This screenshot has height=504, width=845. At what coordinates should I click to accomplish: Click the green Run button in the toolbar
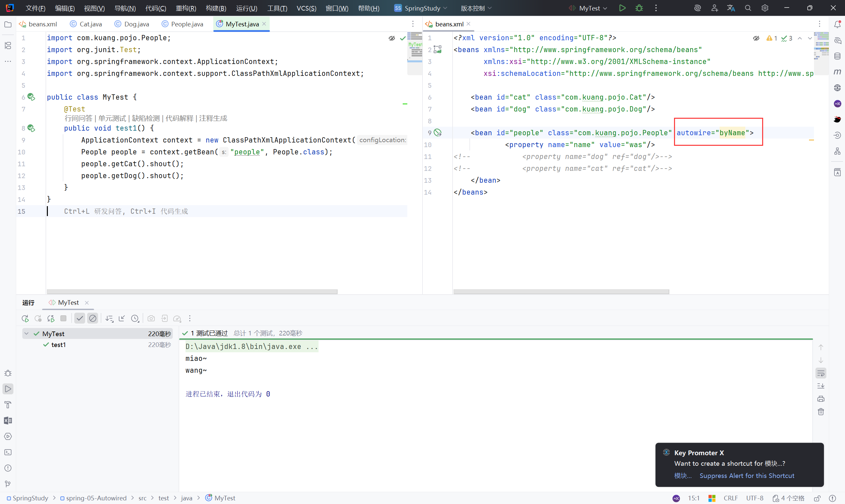point(622,8)
